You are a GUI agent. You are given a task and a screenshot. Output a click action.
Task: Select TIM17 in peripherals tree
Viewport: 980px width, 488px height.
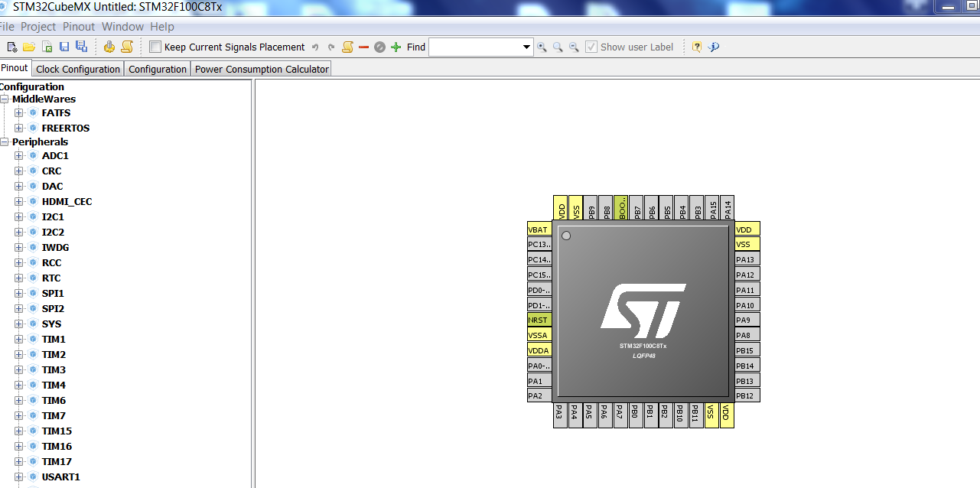tap(57, 461)
